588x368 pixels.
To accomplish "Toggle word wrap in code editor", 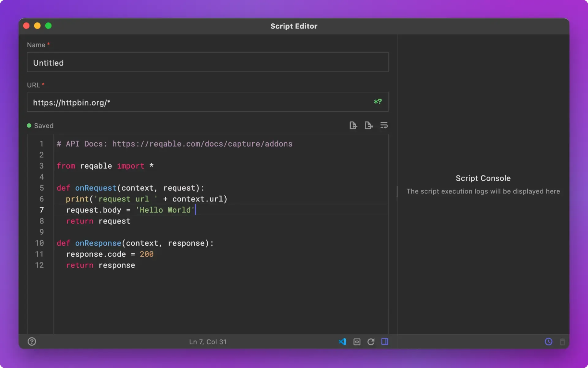I will (x=384, y=125).
